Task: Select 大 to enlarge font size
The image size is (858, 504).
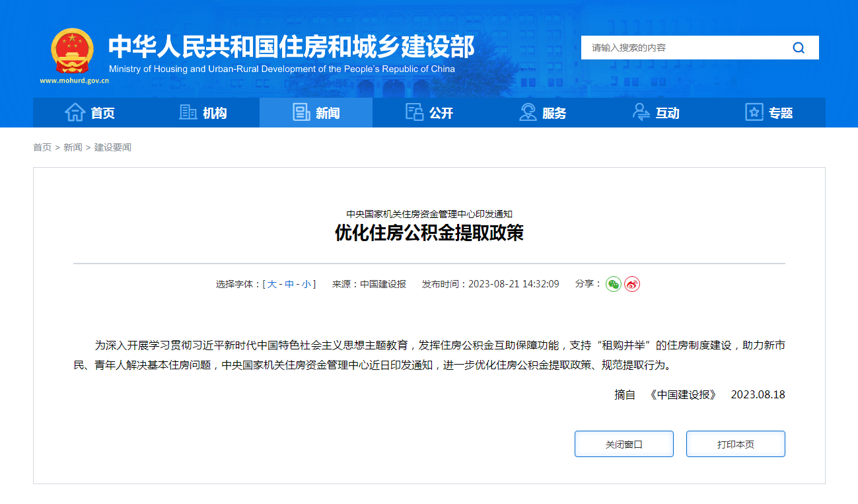Action: (273, 284)
